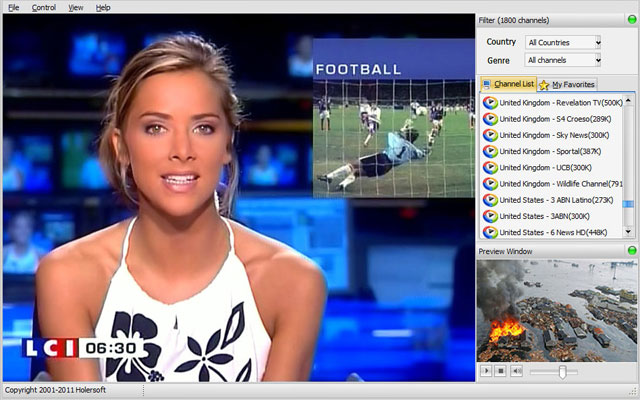Click the channel list scroll-up arrow
This screenshot has width=640, height=400.
click(628, 100)
